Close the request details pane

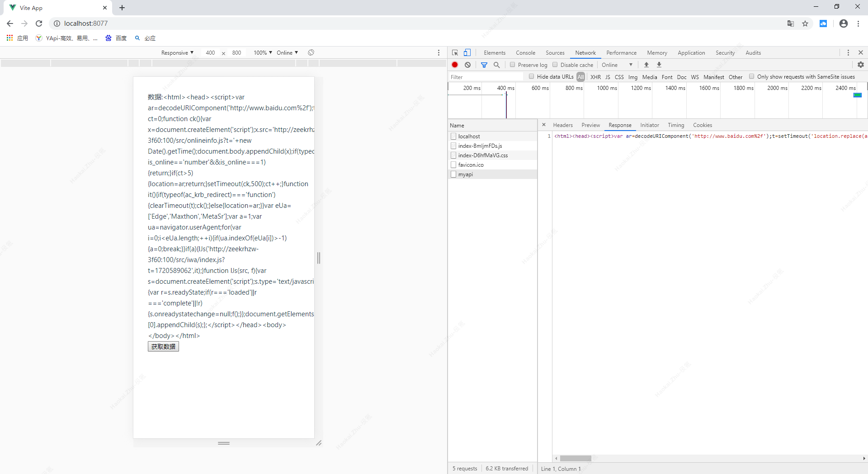coord(544,125)
